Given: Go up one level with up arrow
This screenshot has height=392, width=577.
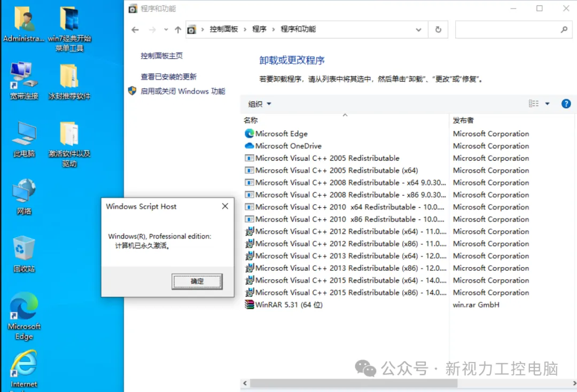Looking at the screenshot, I should pos(178,30).
